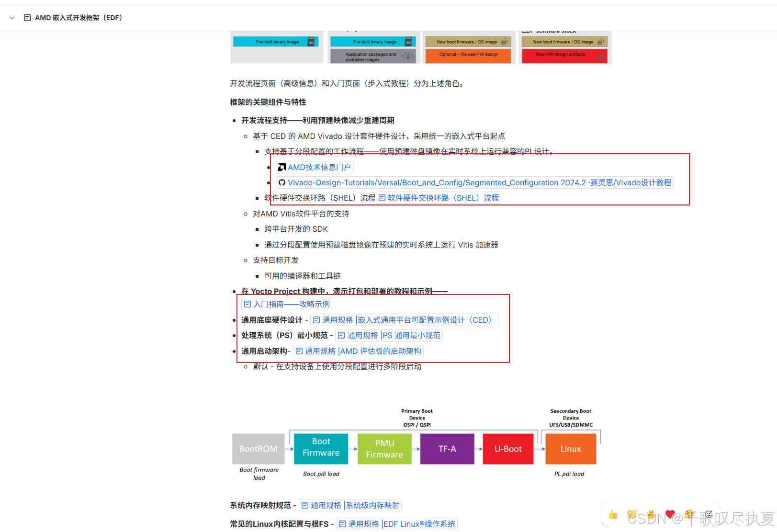Click the '默认 - 在支持设备上使用分段配置' bullet text
This screenshot has height=532, width=777.
(338, 366)
